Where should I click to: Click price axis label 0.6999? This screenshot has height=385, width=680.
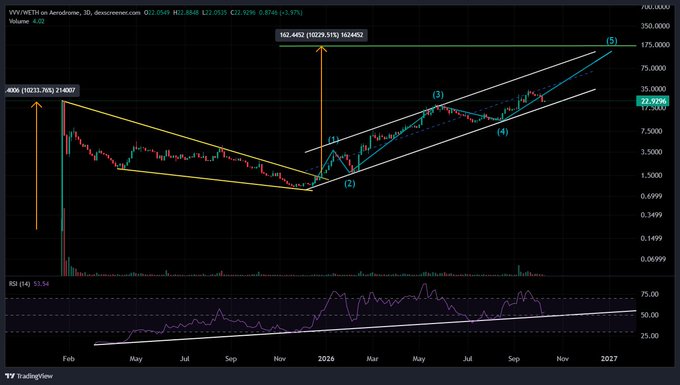(652, 196)
